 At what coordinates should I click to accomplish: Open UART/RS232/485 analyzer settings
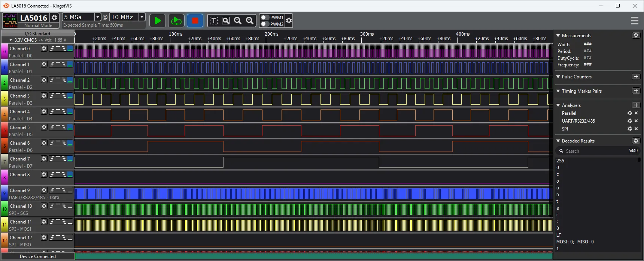(x=629, y=121)
